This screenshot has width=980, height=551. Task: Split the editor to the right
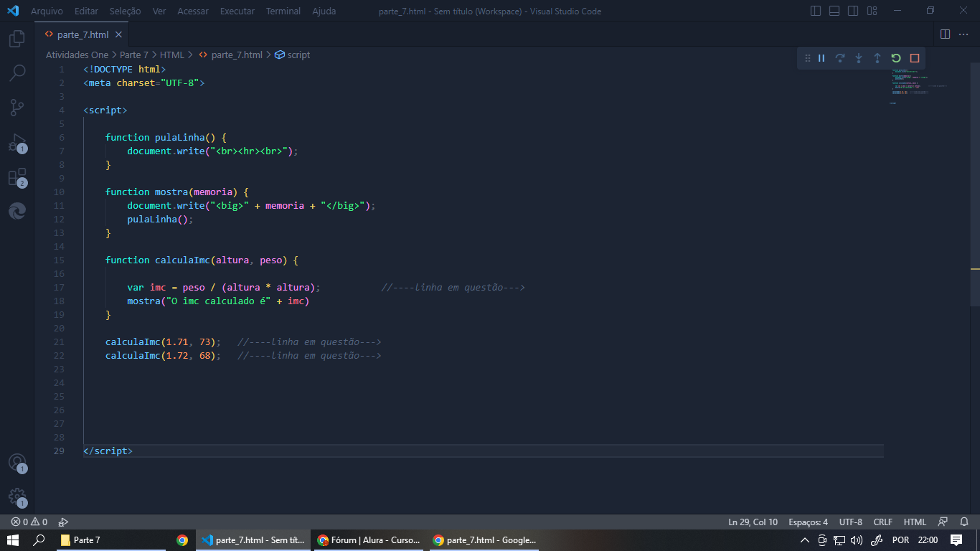pos(945,34)
